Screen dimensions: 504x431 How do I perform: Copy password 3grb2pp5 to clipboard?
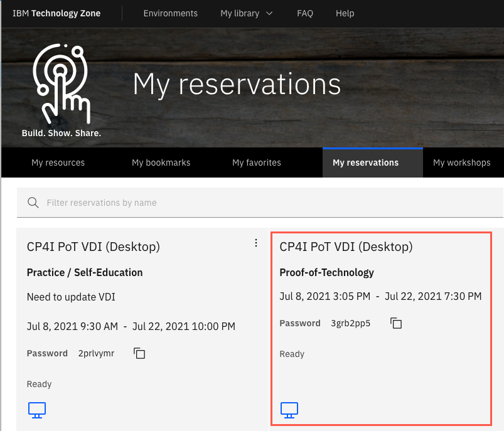(396, 323)
